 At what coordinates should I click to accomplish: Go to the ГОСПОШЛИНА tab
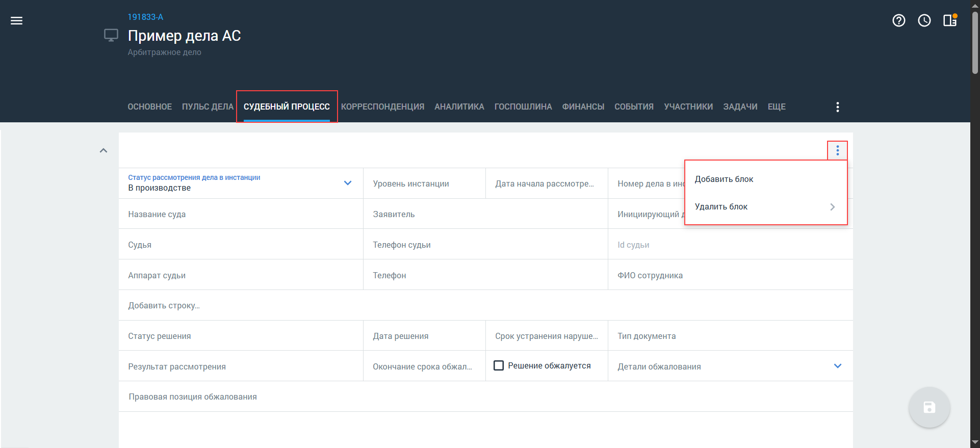(x=523, y=107)
